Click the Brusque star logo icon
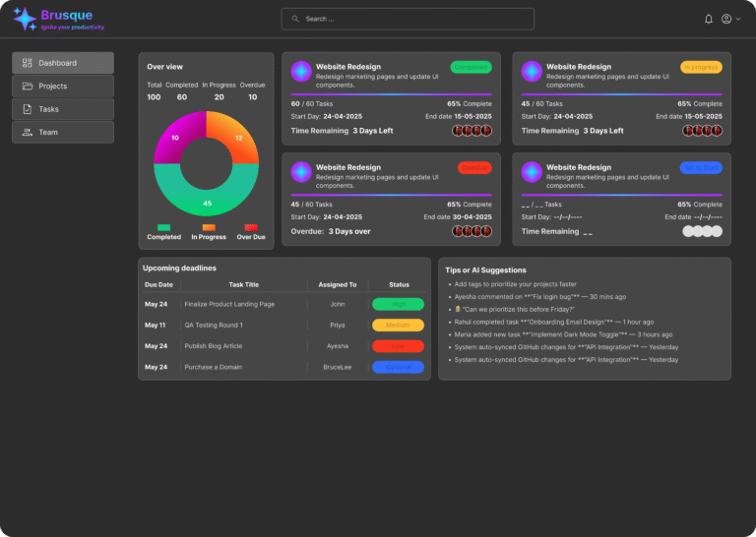This screenshot has height=537, width=756. tap(25, 19)
